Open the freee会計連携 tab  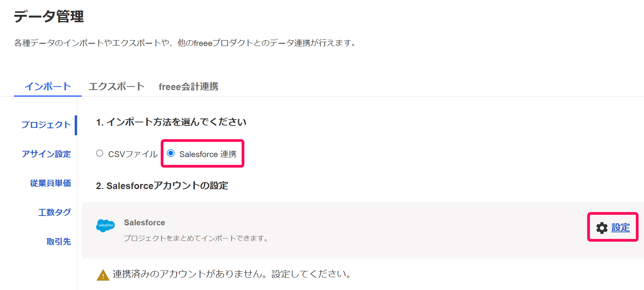[x=188, y=87]
